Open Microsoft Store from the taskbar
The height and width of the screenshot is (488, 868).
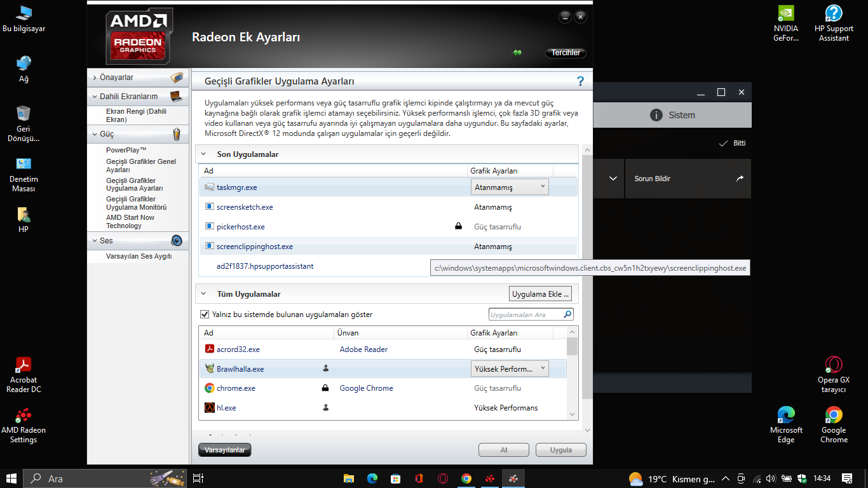click(x=395, y=478)
